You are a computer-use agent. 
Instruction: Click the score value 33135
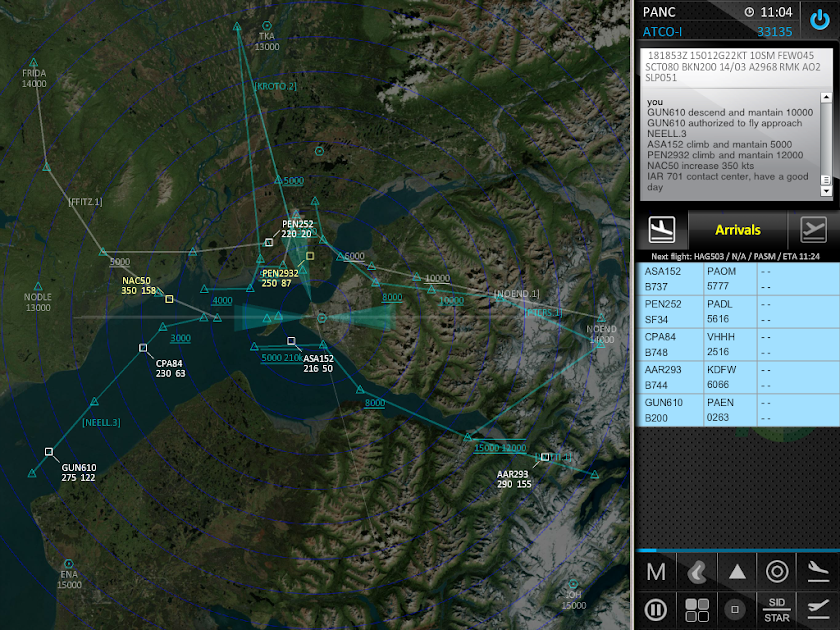coord(774,32)
